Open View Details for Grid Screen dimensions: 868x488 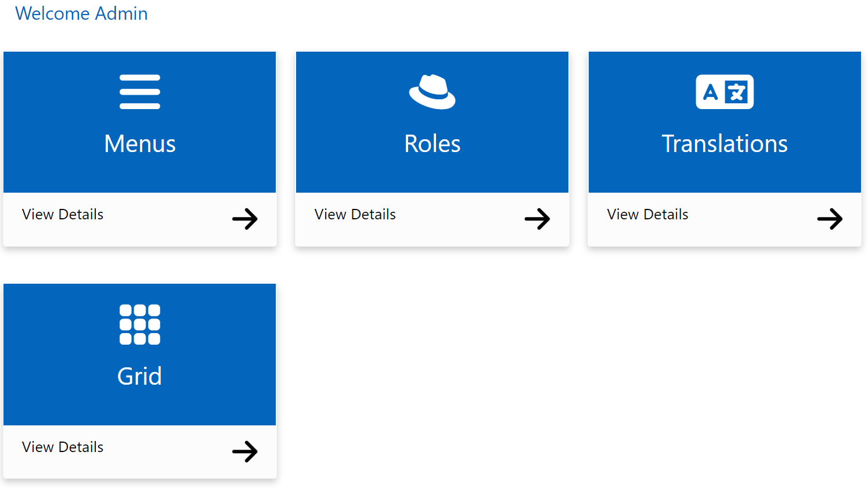click(x=63, y=447)
